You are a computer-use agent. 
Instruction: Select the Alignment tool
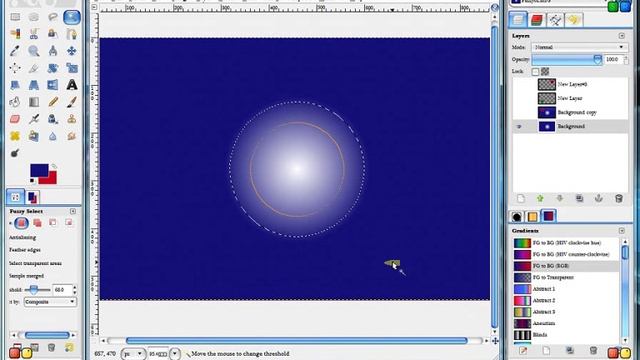click(15, 68)
